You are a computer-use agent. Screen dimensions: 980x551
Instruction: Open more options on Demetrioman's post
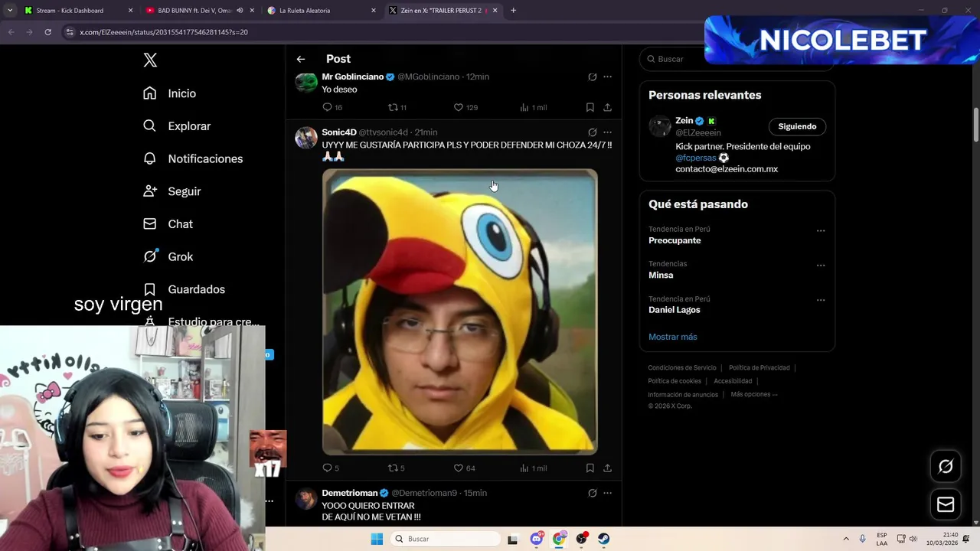[607, 493]
